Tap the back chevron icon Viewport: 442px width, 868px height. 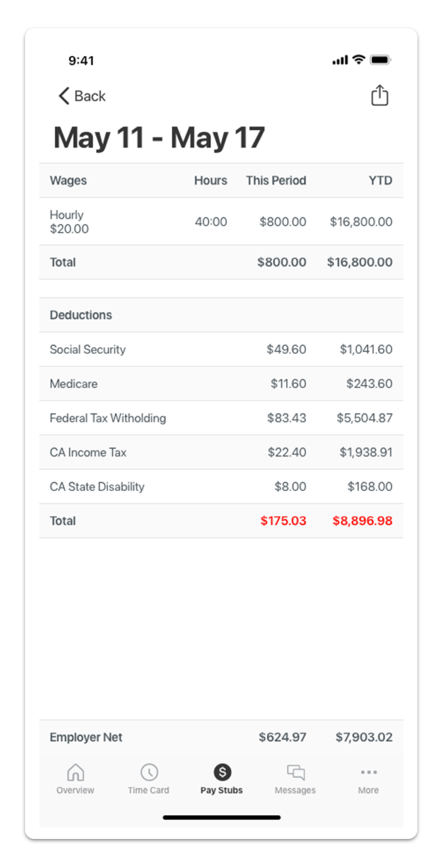tap(63, 95)
